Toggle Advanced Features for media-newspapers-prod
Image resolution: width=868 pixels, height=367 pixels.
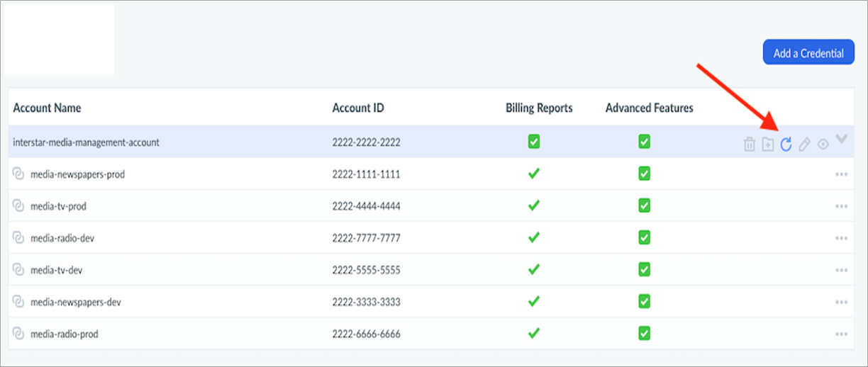(644, 174)
